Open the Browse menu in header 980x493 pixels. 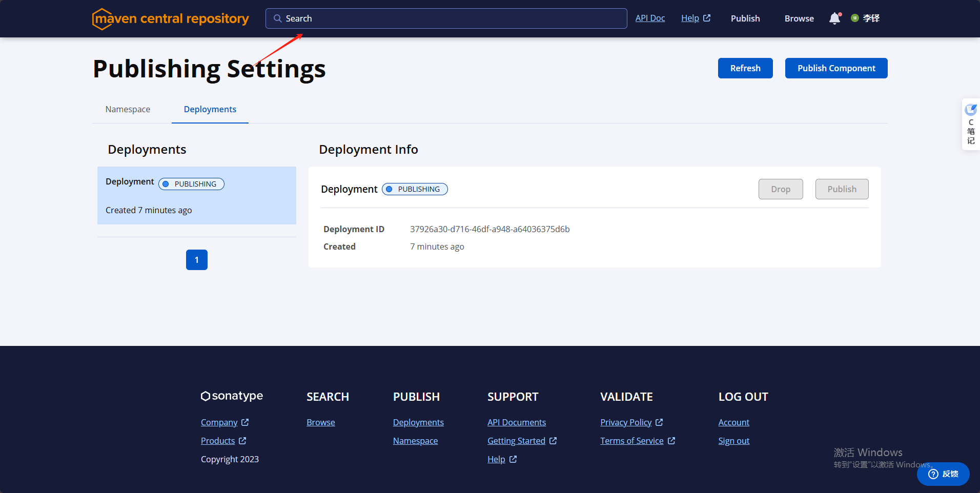pos(799,18)
